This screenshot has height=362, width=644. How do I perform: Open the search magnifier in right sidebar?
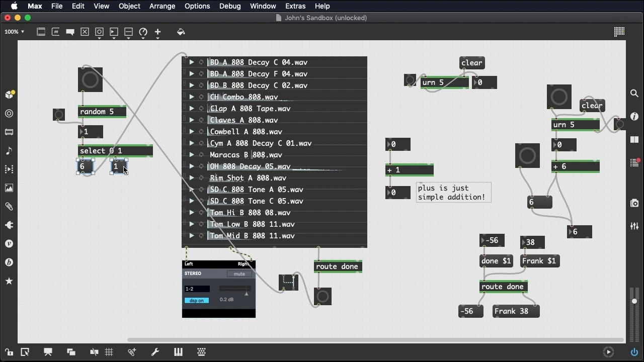point(634,94)
